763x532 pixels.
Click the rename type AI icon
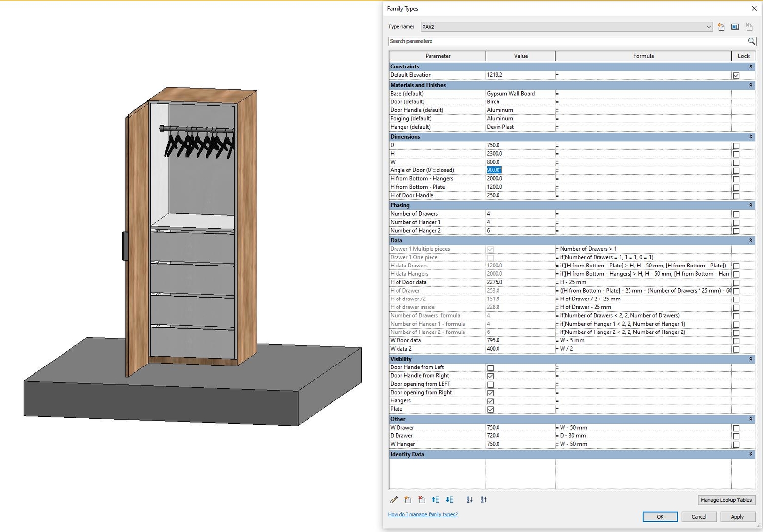point(734,27)
